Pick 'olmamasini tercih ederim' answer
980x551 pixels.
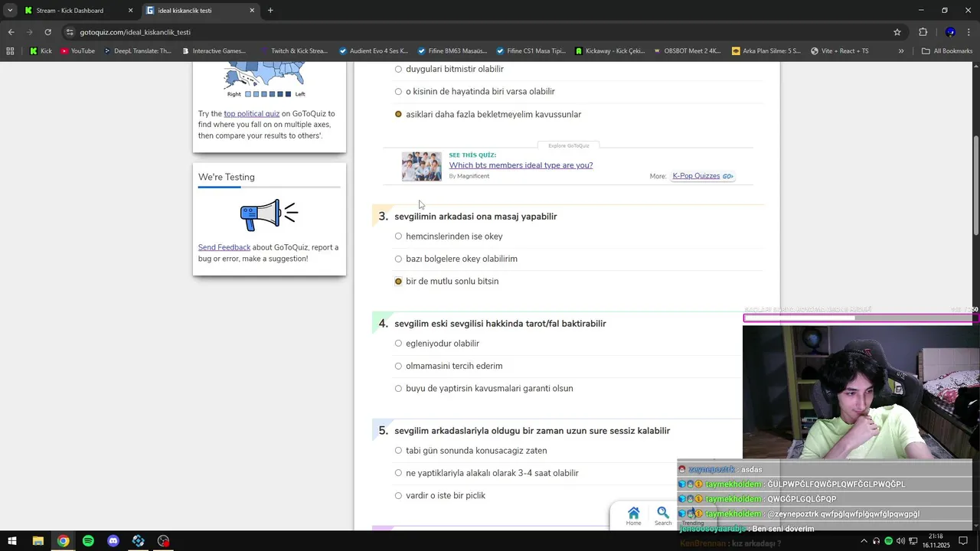[398, 366]
